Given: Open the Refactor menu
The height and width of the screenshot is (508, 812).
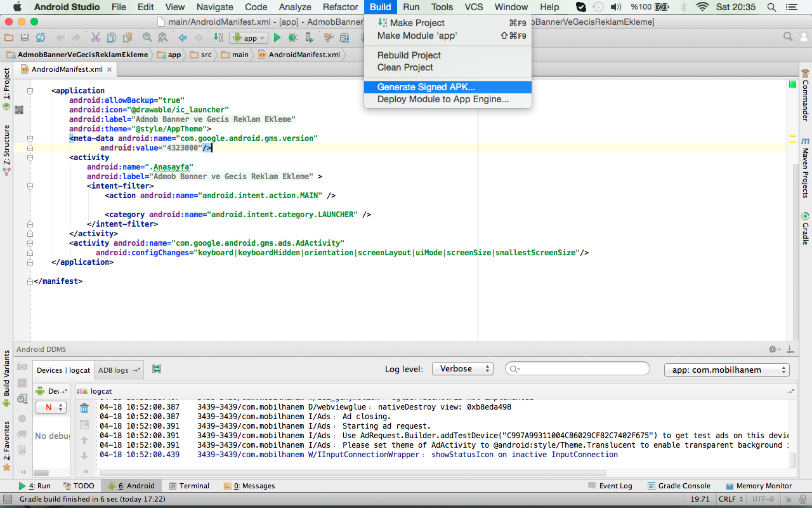Looking at the screenshot, I should point(340,7).
